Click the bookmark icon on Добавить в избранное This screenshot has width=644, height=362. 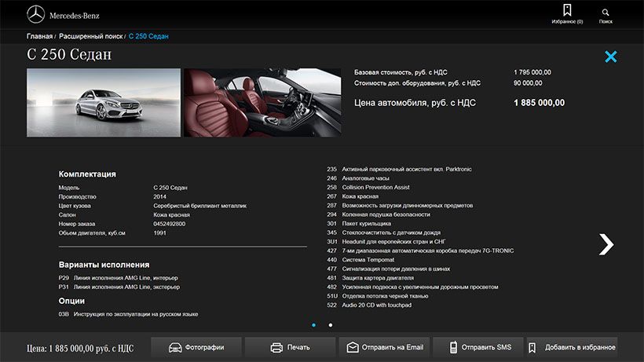[532, 347]
